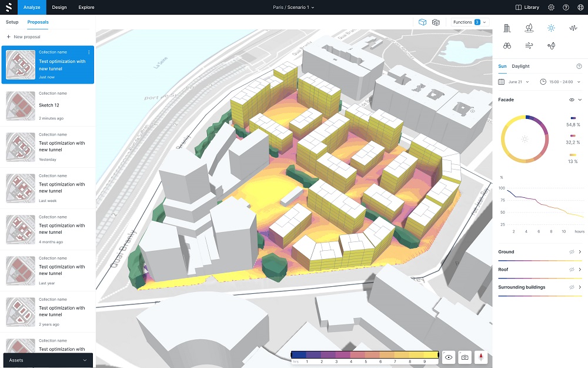Hide the Facade analysis layer
This screenshot has height=368, width=588.
(572, 100)
